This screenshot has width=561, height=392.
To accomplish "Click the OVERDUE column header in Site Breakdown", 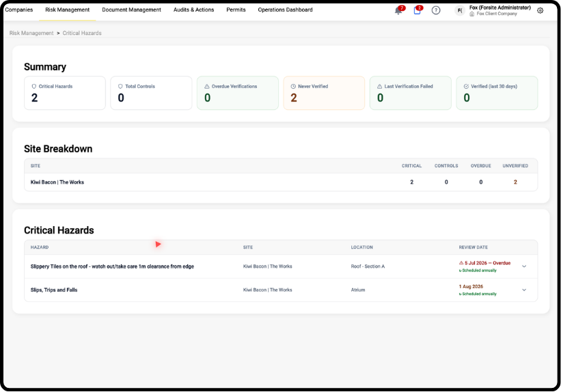I will (x=481, y=166).
